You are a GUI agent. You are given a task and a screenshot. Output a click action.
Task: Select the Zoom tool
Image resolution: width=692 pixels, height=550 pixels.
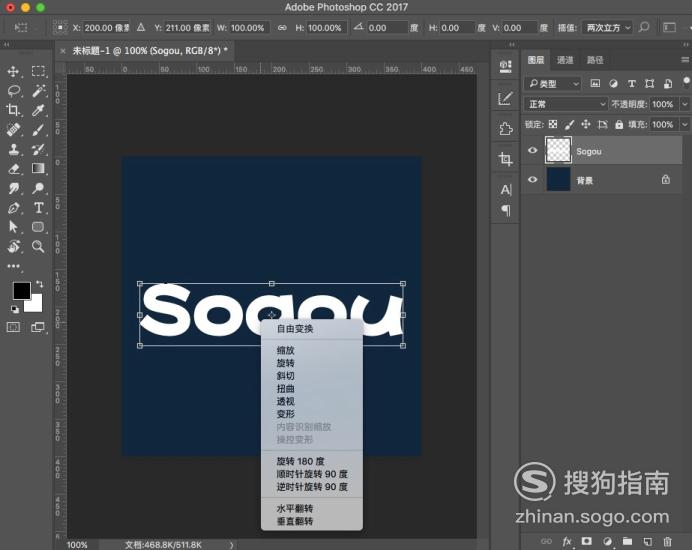click(38, 246)
